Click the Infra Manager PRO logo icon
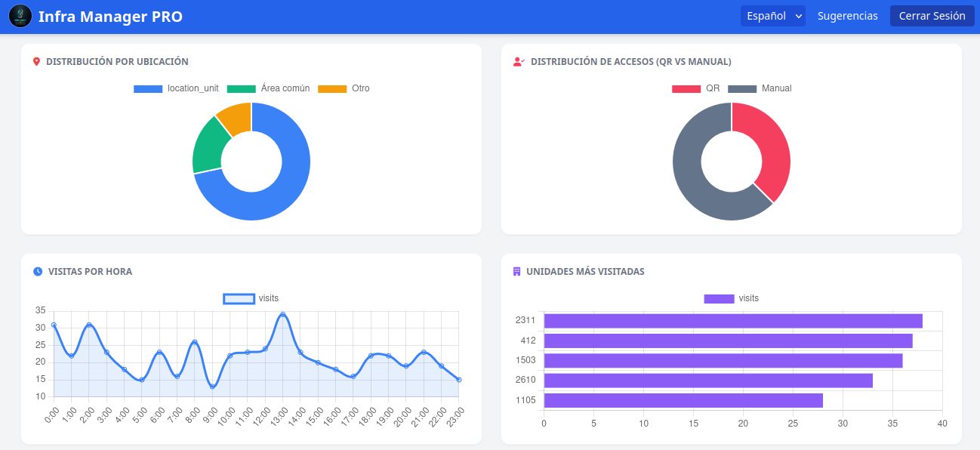Screen dimensions: 980x450 tap(20, 15)
